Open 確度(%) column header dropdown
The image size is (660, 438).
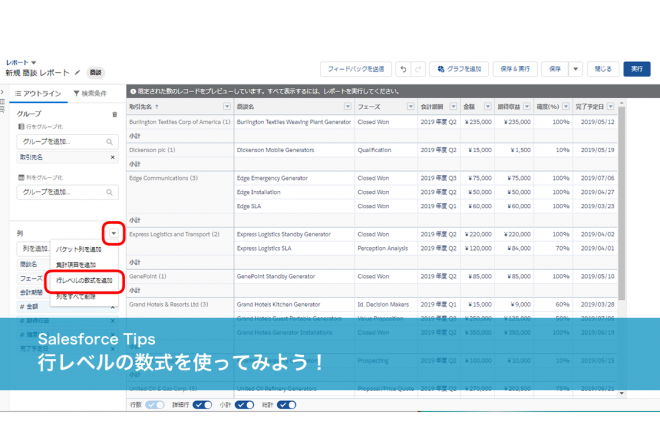point(566,106)
